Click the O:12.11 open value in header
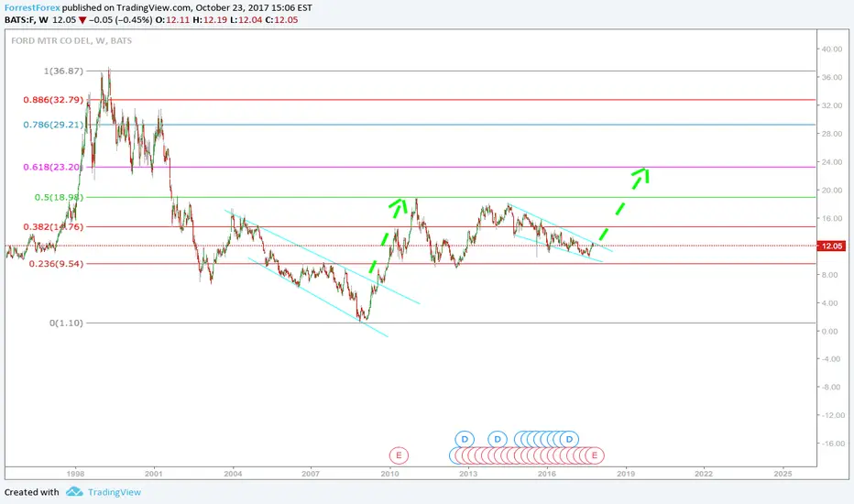 (172, 20)
